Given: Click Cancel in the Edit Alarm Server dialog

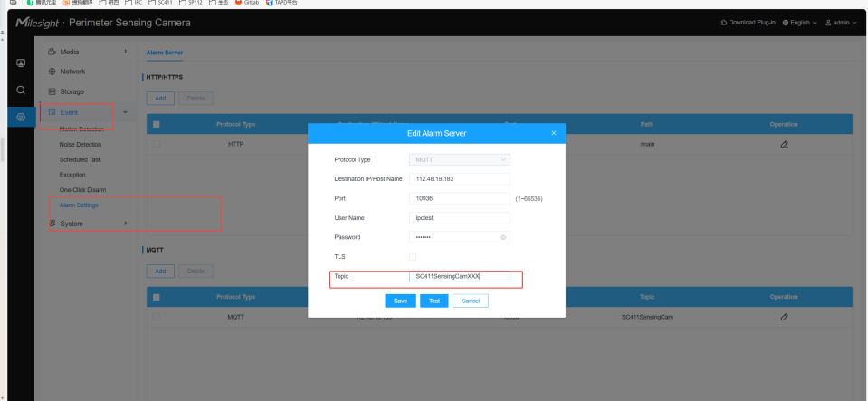Looking at the screenshot, I should [471, 301].
